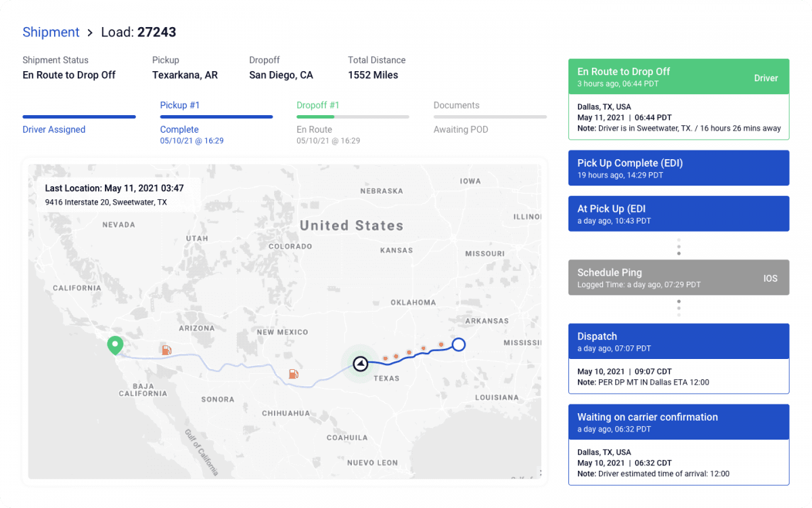
Task: Expand the At Pick Up event card
Action: coord(678,214)
